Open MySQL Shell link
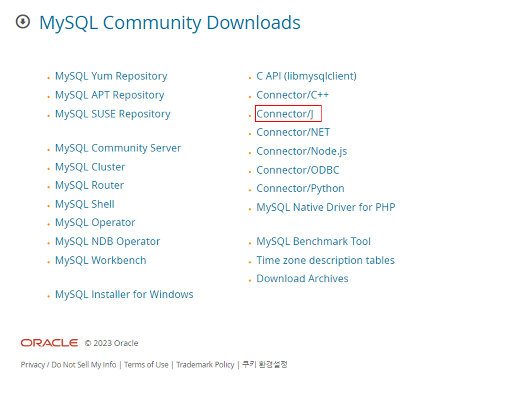The height and width of the screenshot is (399, 532). pos(84,204)
